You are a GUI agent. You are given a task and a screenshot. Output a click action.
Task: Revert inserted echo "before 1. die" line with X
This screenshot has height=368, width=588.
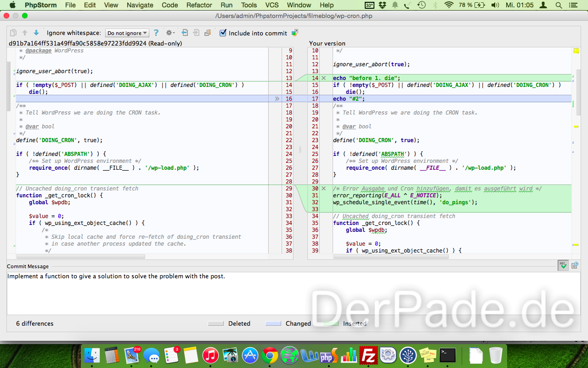324,78
